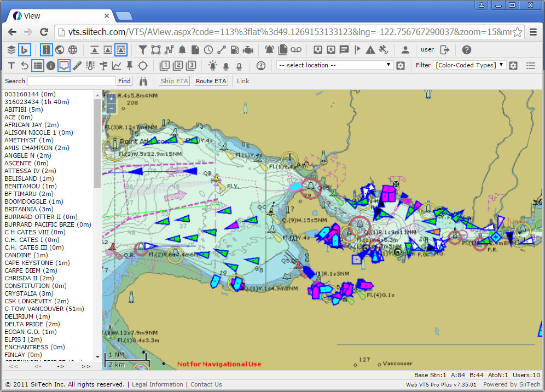Click the help question mark icon
Screen dimensions: 545x392
pos(466,50)
